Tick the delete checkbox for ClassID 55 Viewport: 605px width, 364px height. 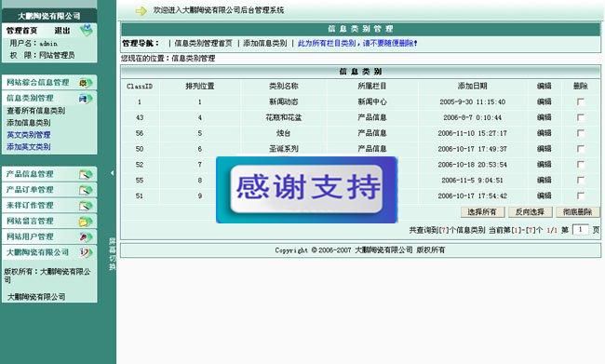pos(580,180)
